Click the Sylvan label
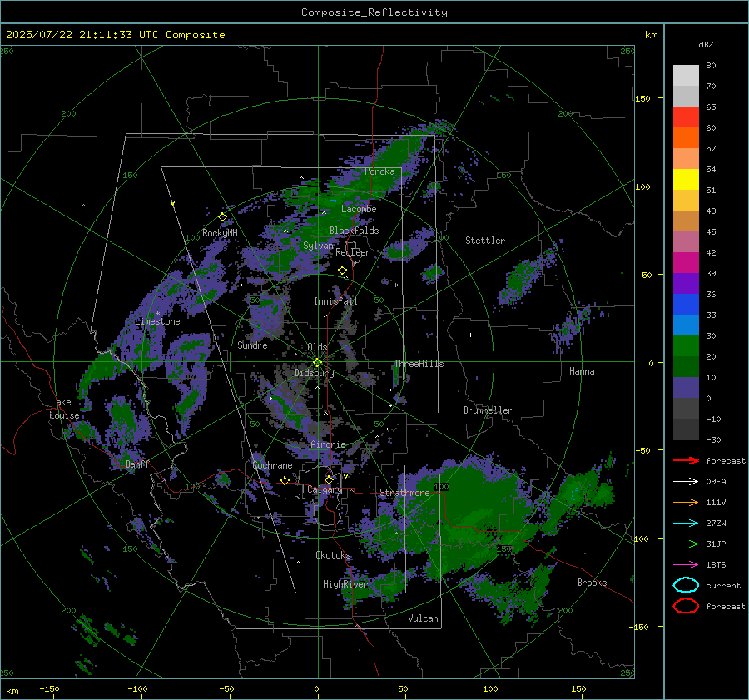The image size is (749, 700). (x=318, y=246)
